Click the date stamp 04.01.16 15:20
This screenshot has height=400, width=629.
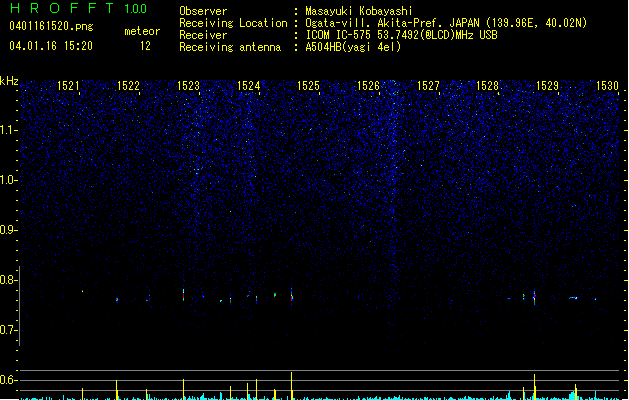click(x=51, y=46)
